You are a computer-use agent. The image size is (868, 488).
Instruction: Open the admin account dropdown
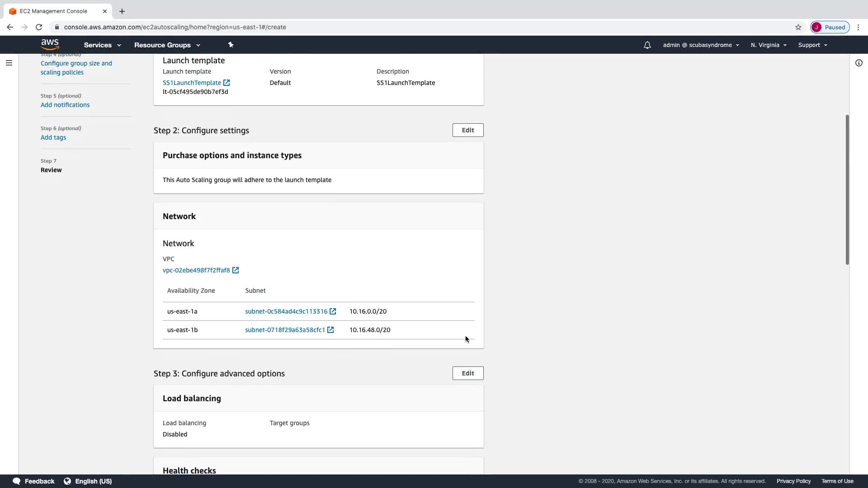click(701, 45)
